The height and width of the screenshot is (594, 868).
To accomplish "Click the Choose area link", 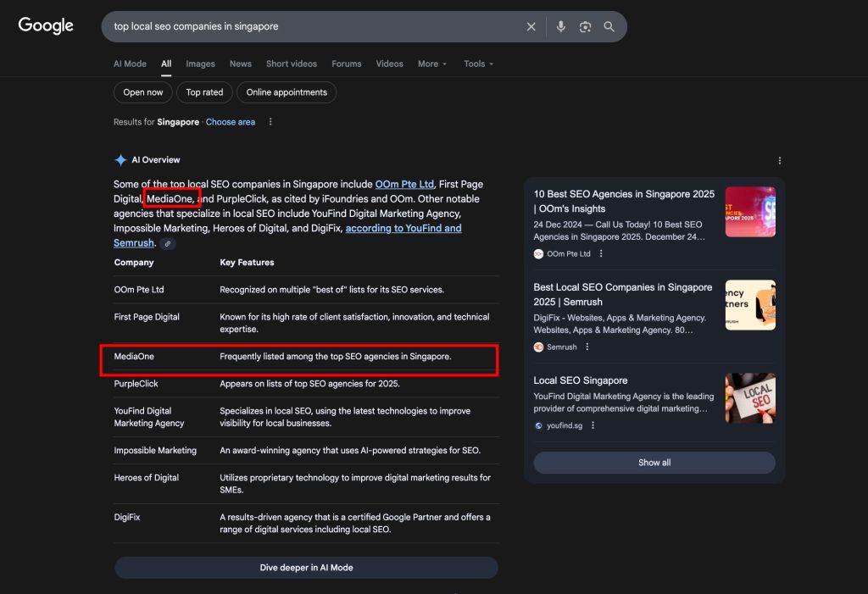I will [x=231, y=122].
